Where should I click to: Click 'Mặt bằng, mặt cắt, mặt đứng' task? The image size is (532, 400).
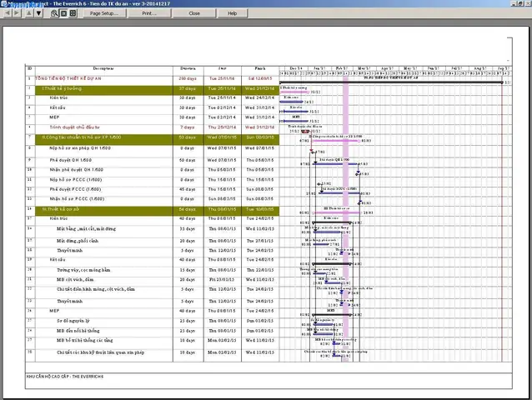pyautogui.click(x=86, y=229)
